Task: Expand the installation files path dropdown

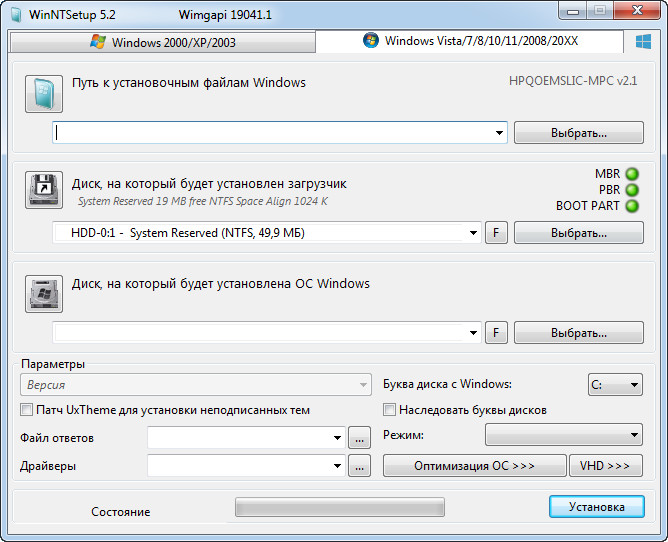Action: pos(499,133)
